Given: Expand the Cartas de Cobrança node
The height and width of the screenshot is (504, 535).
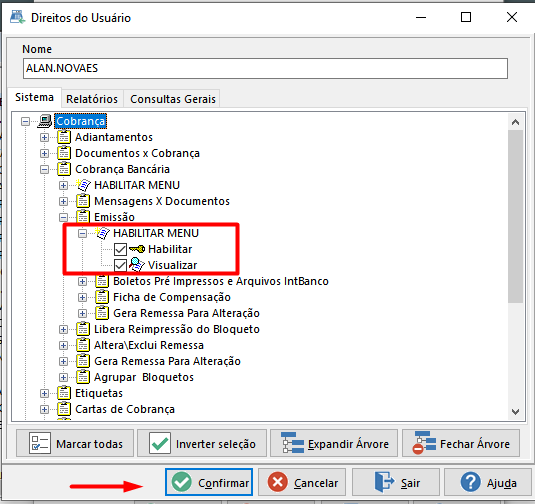Looking at the screenshot, I should [x=44, y=409].
